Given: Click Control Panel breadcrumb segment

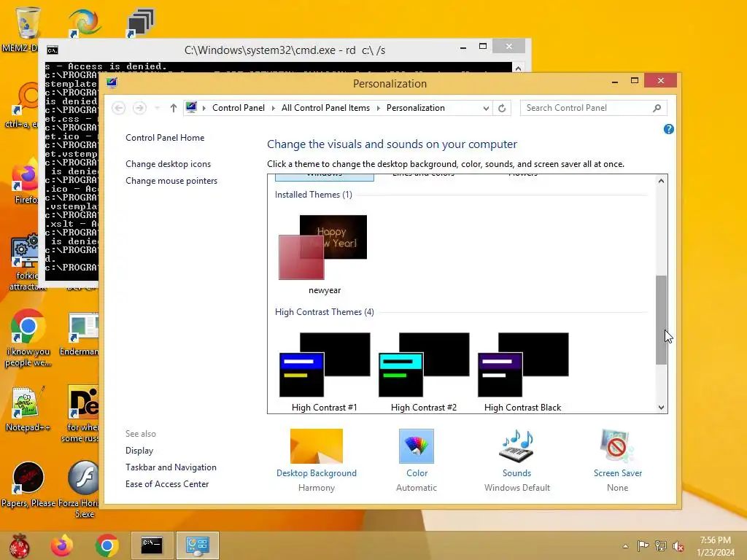Looking at the screenshot, I should (239, 108).
